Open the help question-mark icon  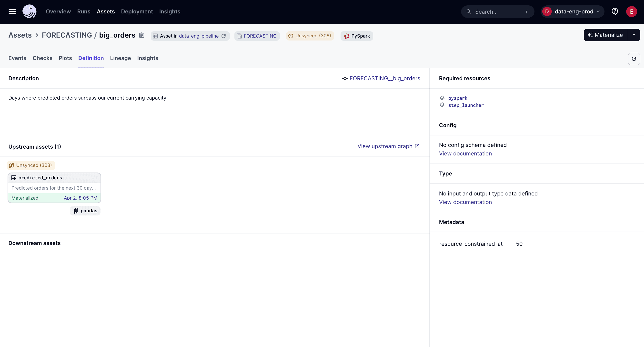point(615,11)
